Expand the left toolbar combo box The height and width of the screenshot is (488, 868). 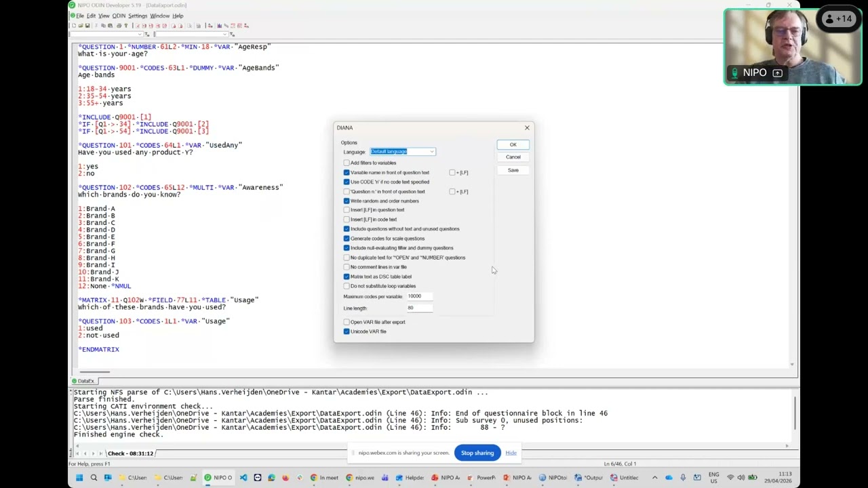tap(140, 34)
